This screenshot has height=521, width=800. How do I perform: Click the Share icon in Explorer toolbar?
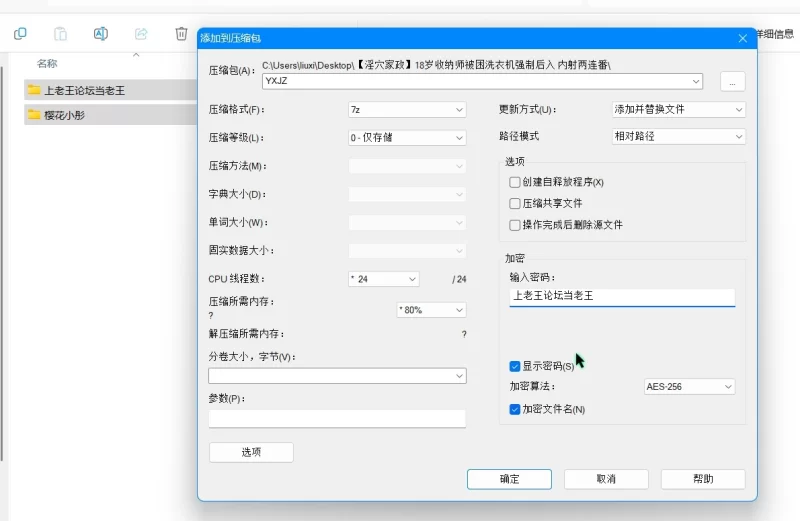point(141,34)
